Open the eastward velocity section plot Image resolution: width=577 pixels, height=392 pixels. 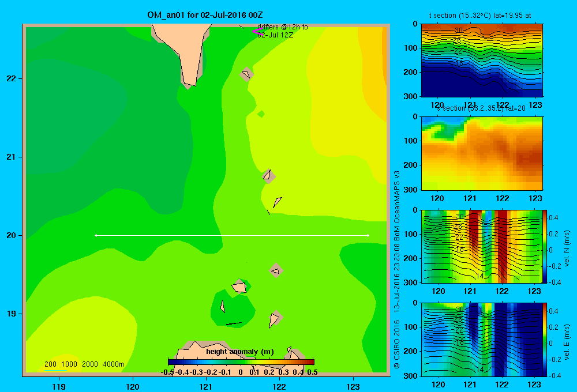(482, 339)
